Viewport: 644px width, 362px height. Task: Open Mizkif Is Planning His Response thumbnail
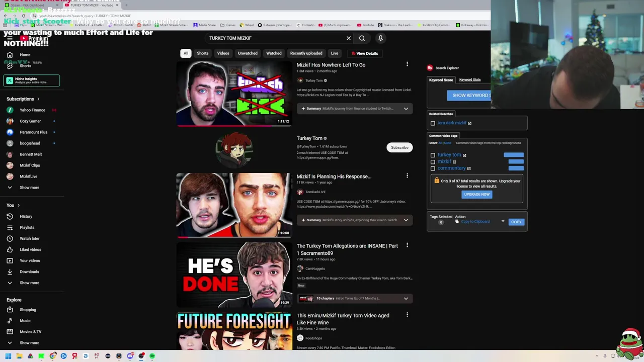pos(234,205)
